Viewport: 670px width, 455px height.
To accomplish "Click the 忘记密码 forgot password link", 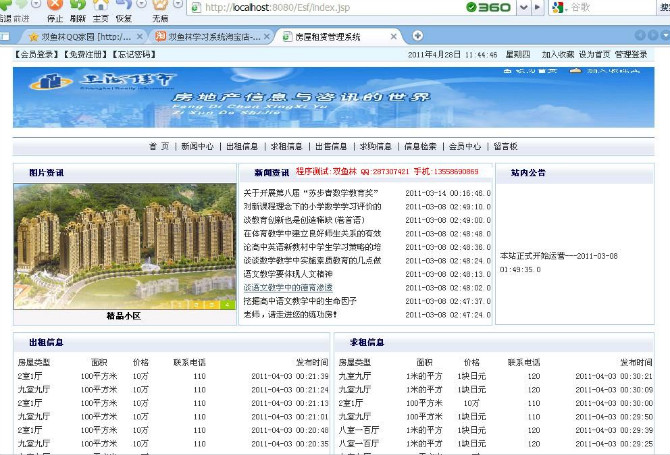I will [134, 54].
